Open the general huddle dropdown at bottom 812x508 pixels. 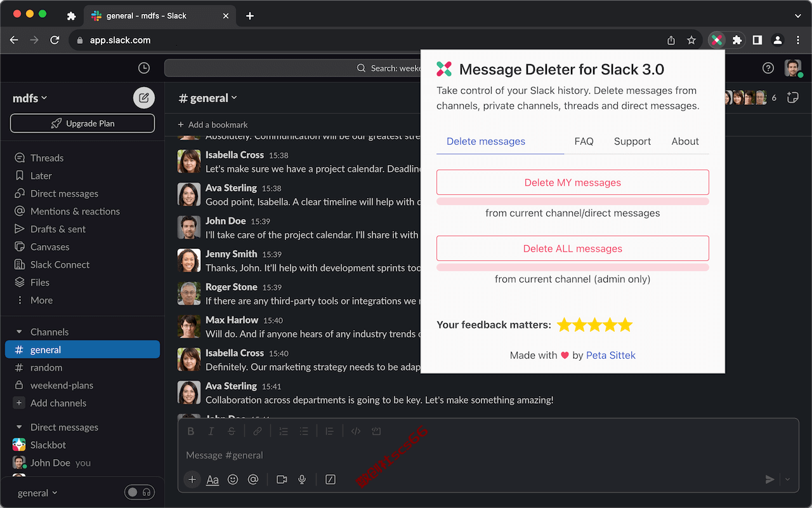[37, 493]
